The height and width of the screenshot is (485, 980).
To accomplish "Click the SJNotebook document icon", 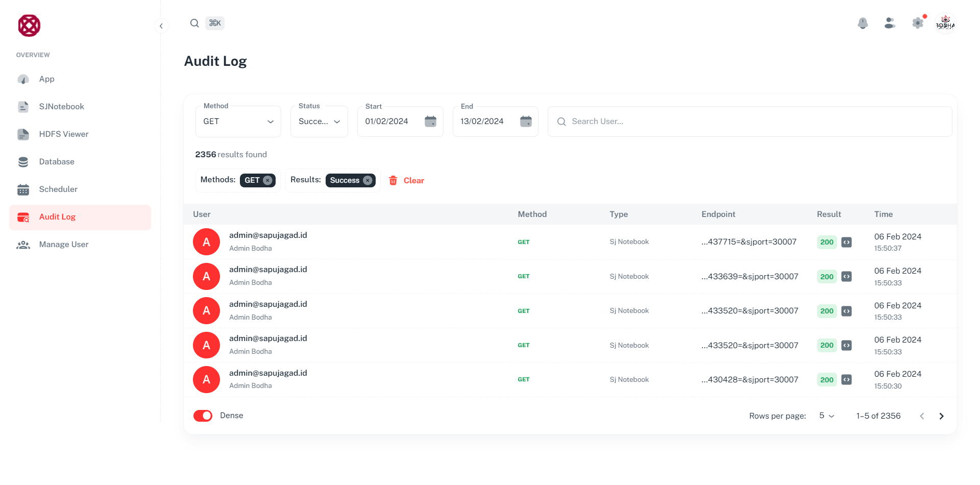I will 23,107.
